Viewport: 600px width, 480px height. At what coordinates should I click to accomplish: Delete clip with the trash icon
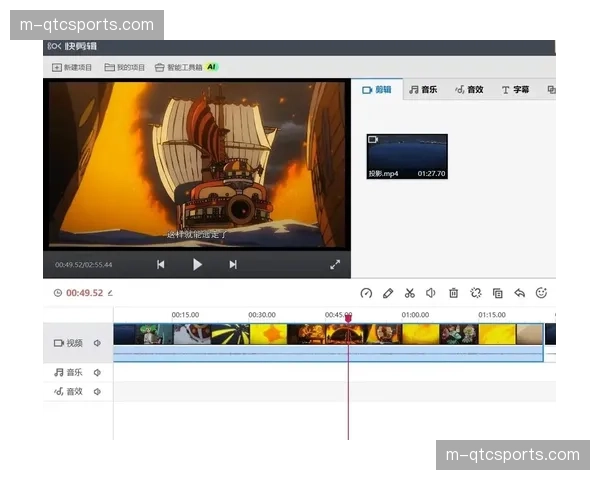click(x=453, y=293)
